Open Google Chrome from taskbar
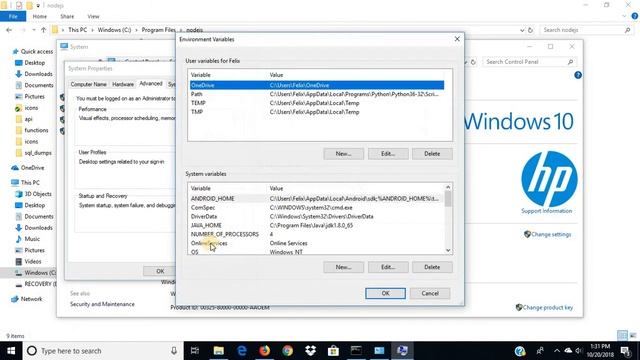This screenshot has height=360, width=640. click(x=288, y=351)
